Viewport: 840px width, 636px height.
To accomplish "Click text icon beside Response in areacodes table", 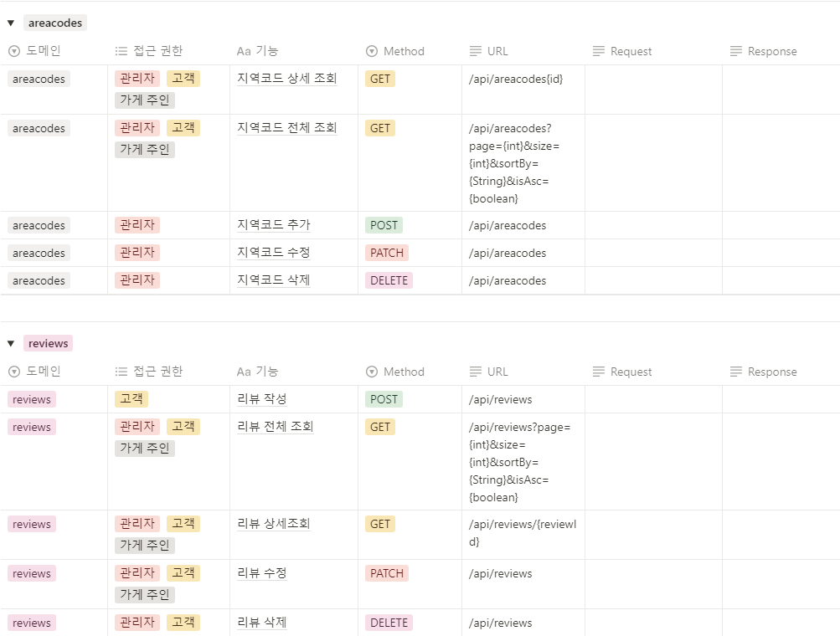I will coord(736,51).
